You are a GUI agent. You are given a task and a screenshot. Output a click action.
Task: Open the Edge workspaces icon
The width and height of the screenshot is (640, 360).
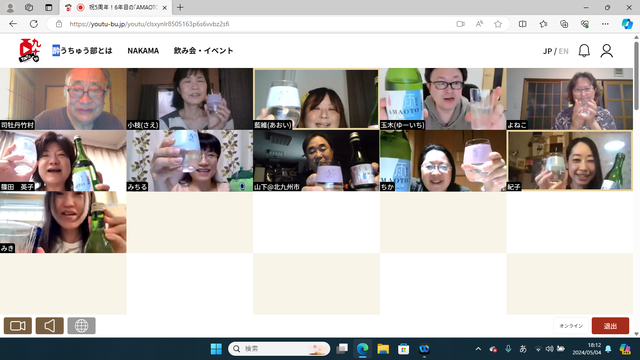pyautogui.click(x=29, y=7)
